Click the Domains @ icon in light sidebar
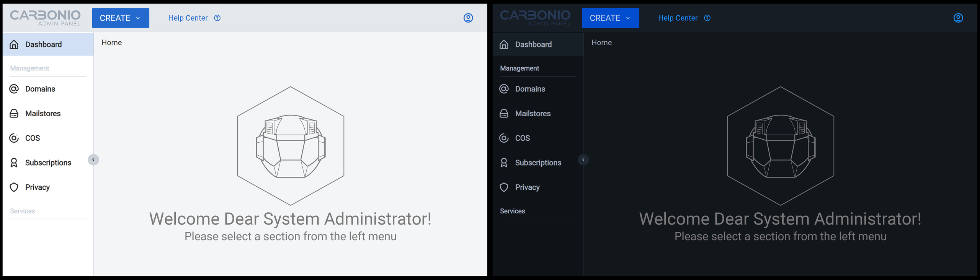This screenshot has height=280, width=980. tap(14, 89)
